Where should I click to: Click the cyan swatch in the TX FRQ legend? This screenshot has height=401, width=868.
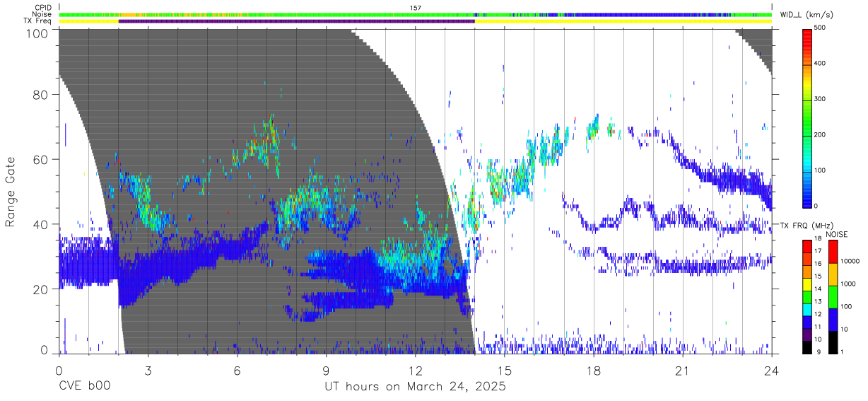click(807, 309)
